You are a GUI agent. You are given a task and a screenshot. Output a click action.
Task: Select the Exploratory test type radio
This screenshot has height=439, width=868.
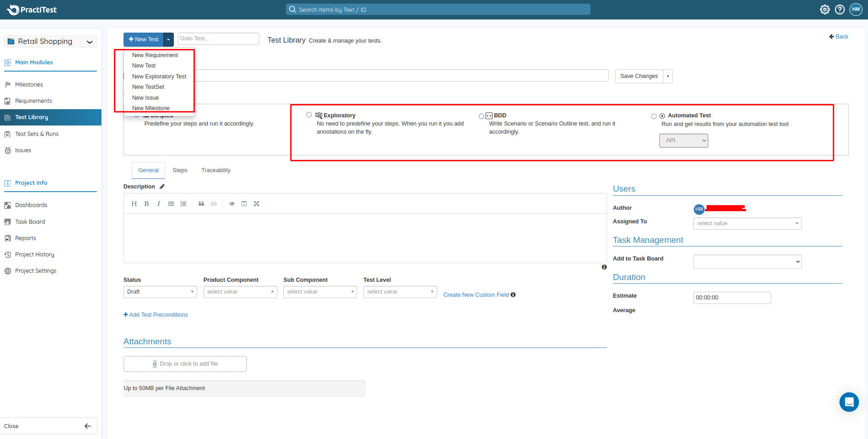pyautogui.click(x=309, y=115)
